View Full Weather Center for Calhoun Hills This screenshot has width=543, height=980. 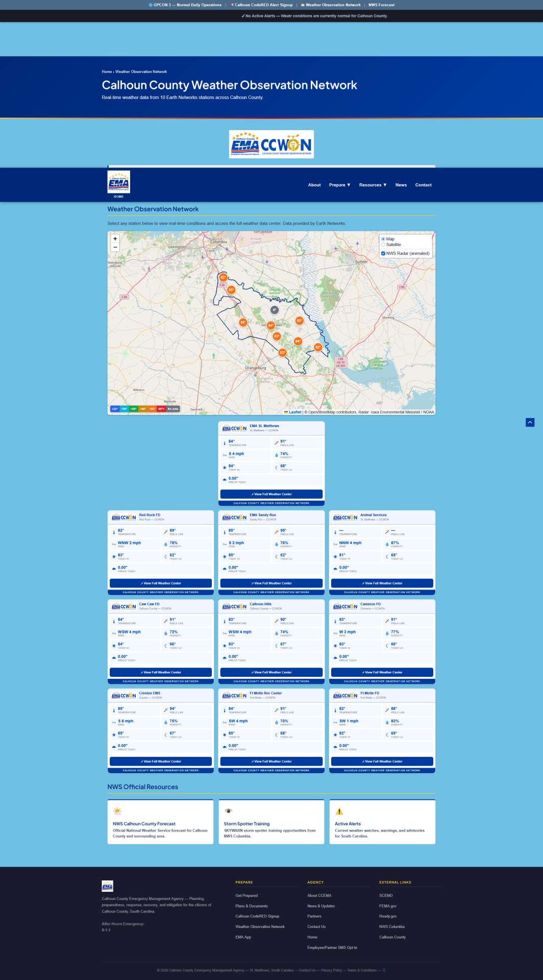click(271, 672)
